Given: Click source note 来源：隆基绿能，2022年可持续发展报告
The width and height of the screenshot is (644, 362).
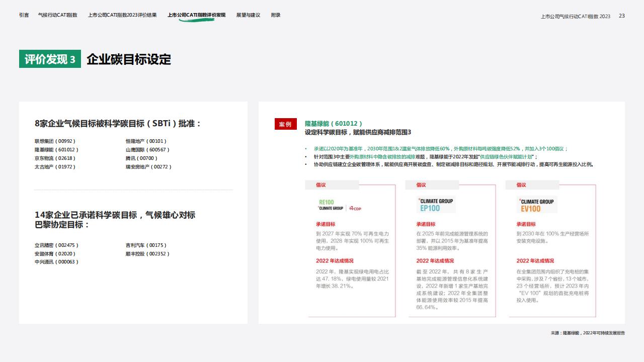Looking at the screenshot, I should (x=588, y=333).
